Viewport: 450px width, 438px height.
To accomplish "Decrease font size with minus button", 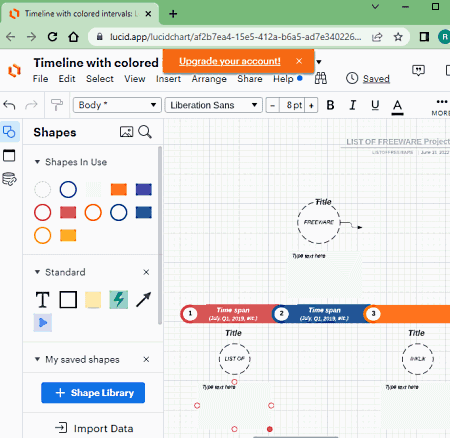I will tap(273, 105).
